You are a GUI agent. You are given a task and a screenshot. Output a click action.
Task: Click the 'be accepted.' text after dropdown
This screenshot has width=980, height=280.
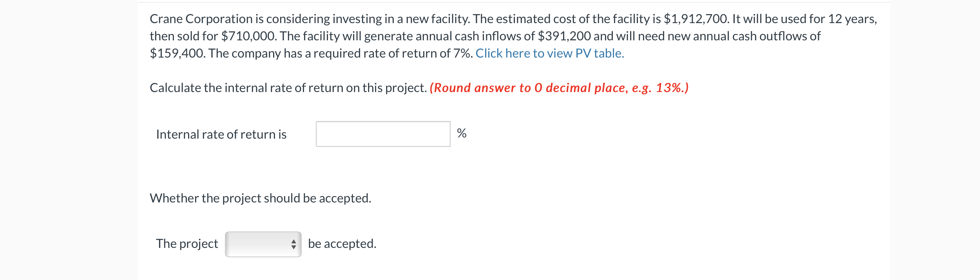(x=342, y=244)
